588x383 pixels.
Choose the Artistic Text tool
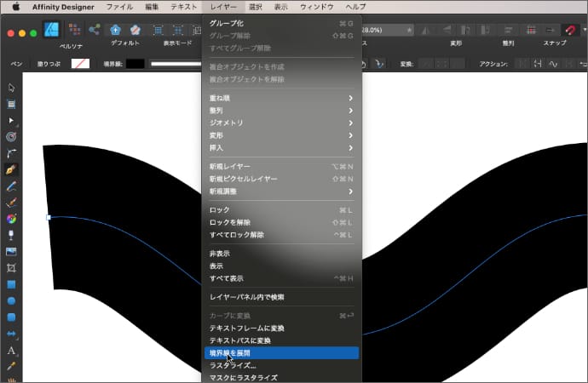[x=12, y=350]
